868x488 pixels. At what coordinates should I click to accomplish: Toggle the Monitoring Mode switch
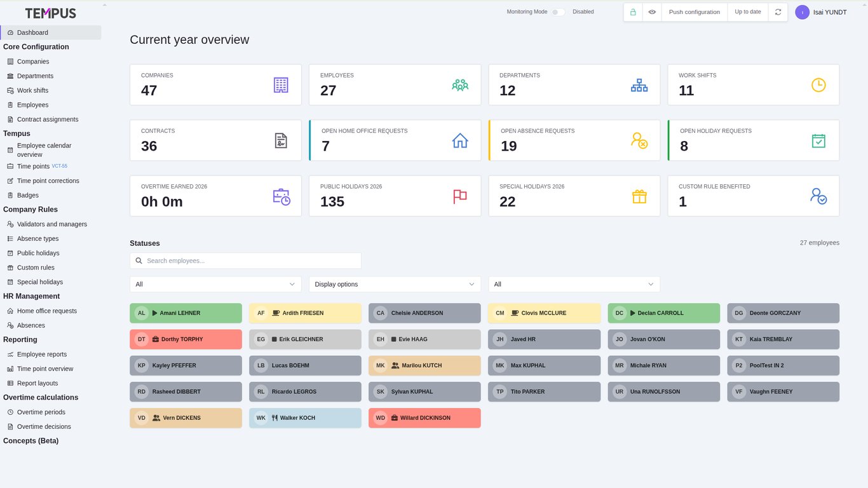[558, 12]
